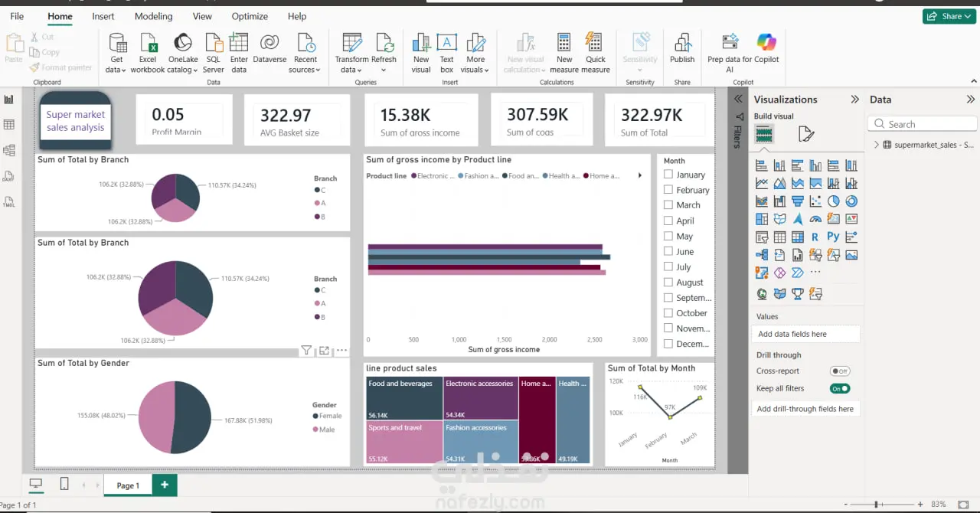Check the January month slicer box
This screenshot has width=980, height=513.
(x=668, y=175)
